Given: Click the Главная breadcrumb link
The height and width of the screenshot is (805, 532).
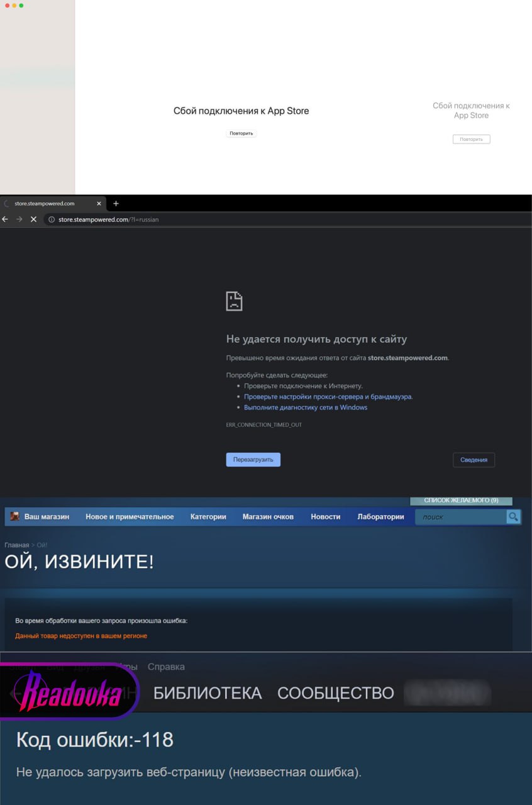Looking at the screenshot, I should click(x=16, y=545).
